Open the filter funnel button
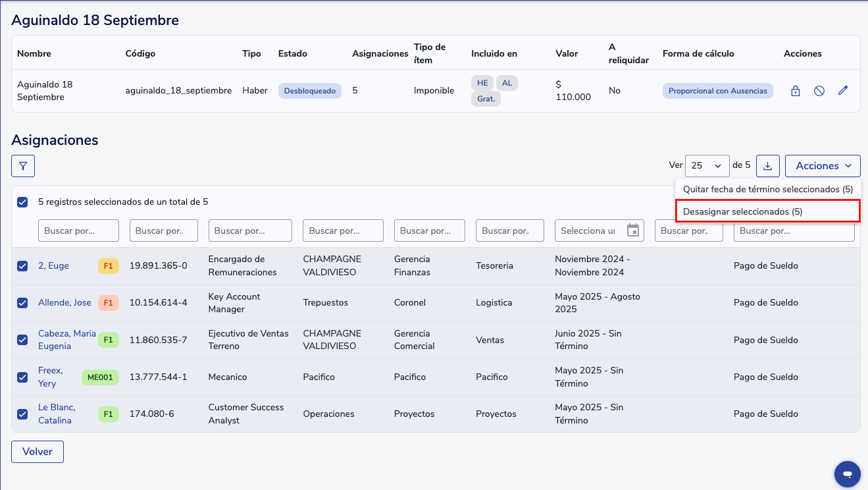 click(x=23, y=166)
